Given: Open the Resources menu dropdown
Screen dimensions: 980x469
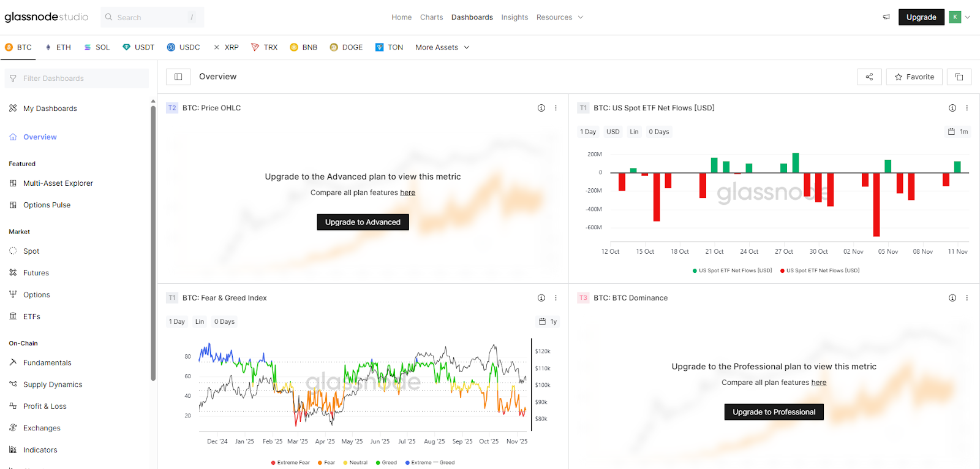Looking at the screenshot, I should (x=559, y=17).
